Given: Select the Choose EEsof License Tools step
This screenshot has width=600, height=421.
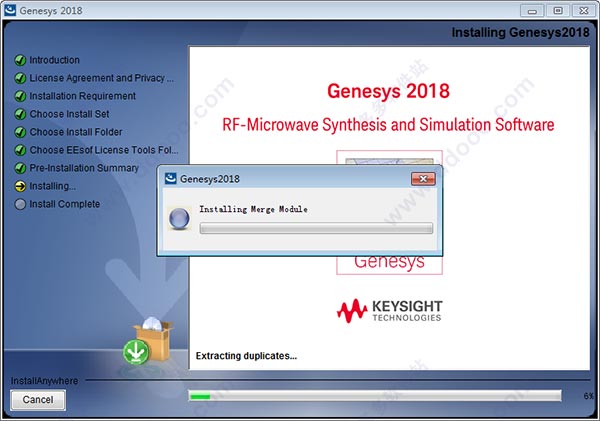Looking at the screenshot, I should (x=104, y=150).
